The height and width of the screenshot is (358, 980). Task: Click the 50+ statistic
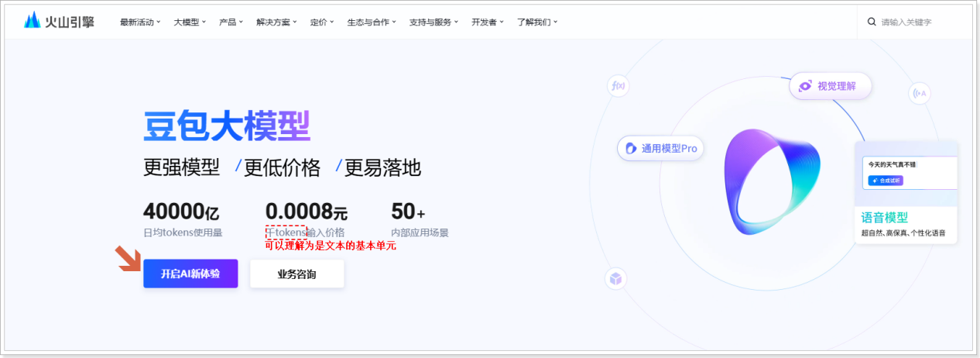[408, 210]
